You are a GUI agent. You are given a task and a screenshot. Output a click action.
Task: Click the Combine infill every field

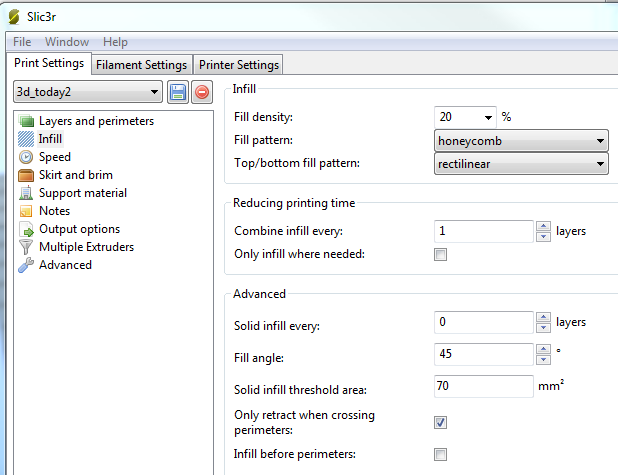tap(484, 231)
